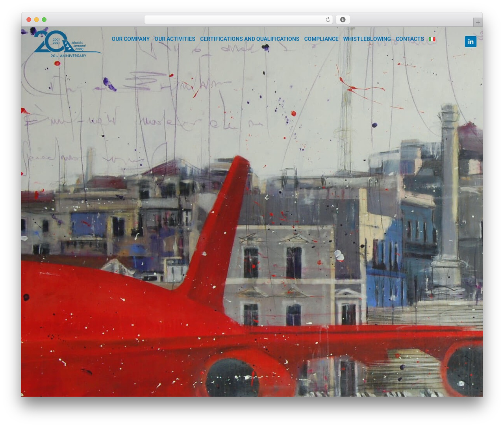The height and width of the screenshot is (427, 504).
Task: Open the Our Company menu
Action: click(131, 39)
